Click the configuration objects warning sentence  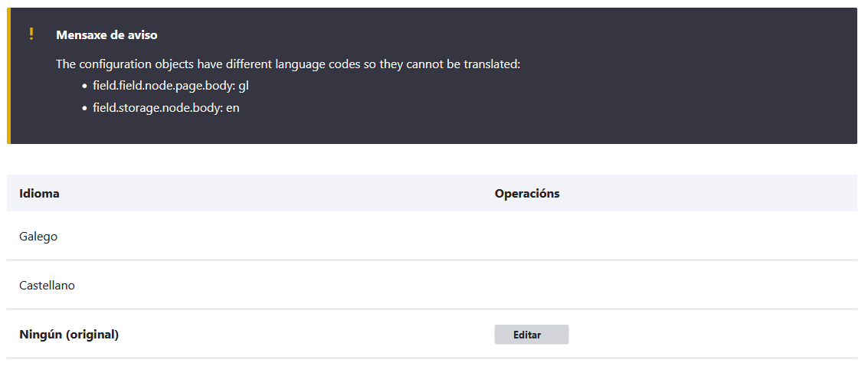[x=288, y=64]
